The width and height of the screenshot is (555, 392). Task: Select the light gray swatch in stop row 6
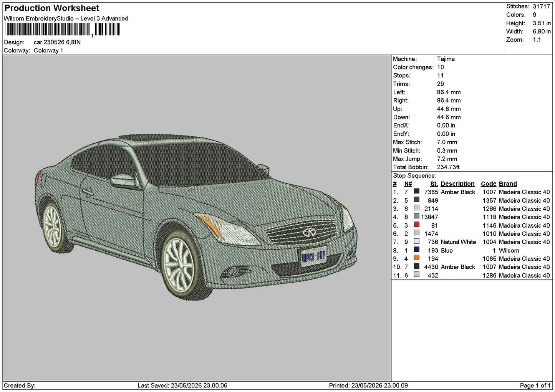click(x=416, y=233)
